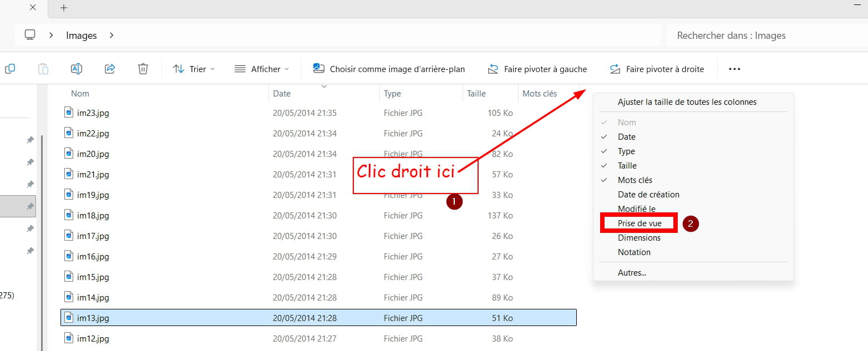
Task: Uncheck the Date column option
Action: [626, 137]
